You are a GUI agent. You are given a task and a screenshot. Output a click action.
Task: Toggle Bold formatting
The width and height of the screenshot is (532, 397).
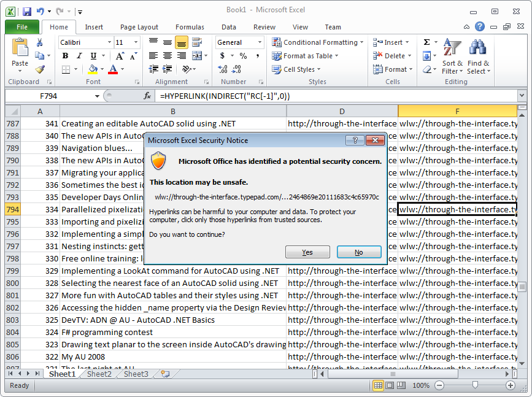pyautogui.click(x=65, y=56)
